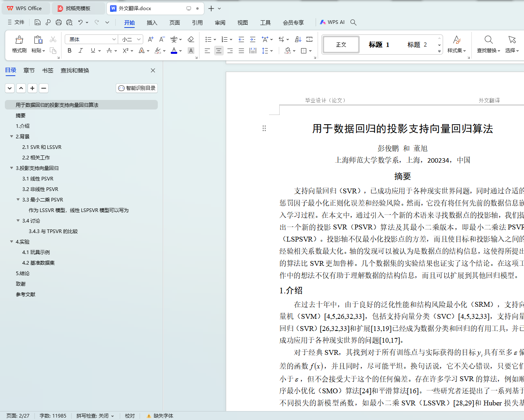Click the italic formatting icon
This screenshot has width=524, height=420.
pos(81,51)
